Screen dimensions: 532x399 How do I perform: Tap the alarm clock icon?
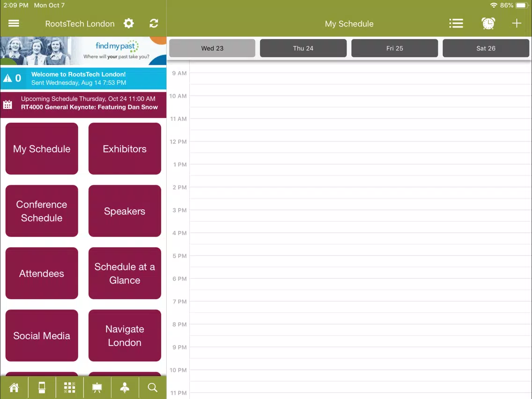(488, 23)
